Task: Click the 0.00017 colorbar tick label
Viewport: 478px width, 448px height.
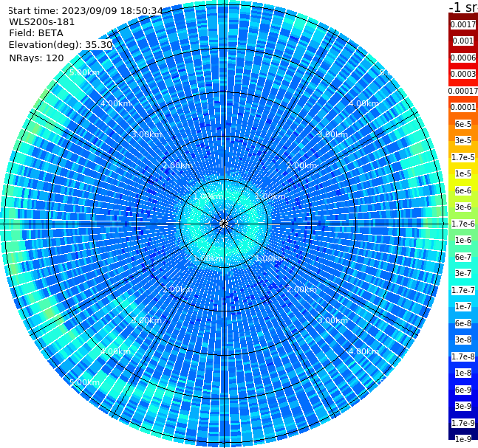Action: 463,91
